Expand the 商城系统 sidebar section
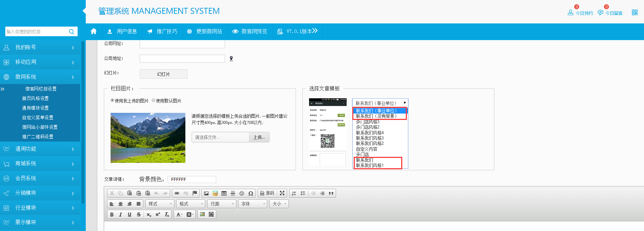Image resolution: width=644 pixels, height=231 pixels. tap(40, 164)
